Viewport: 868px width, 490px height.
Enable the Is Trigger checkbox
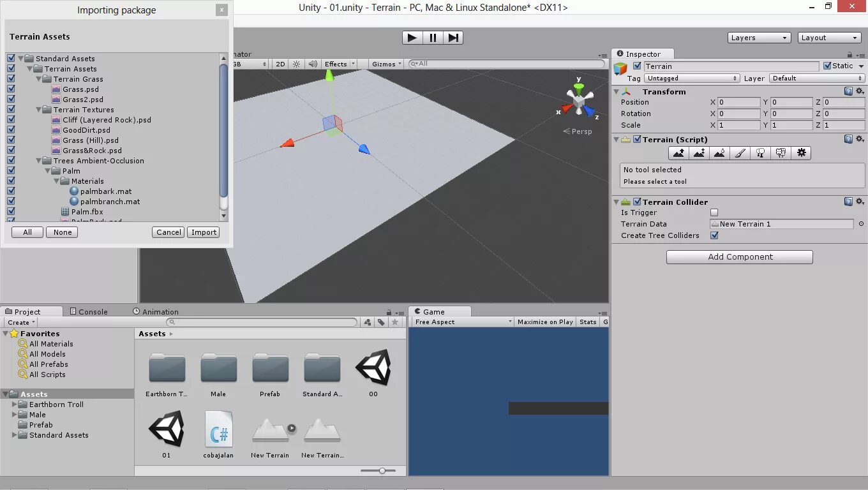714,212
